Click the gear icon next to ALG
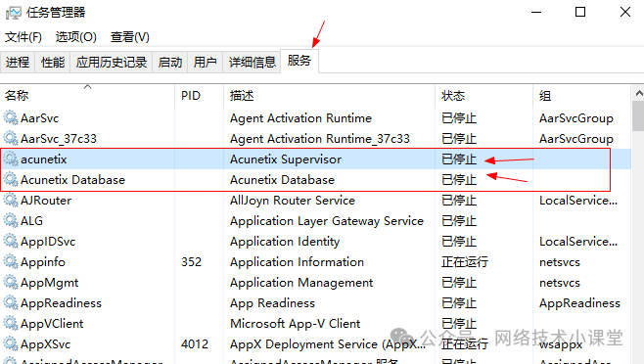 11,220
